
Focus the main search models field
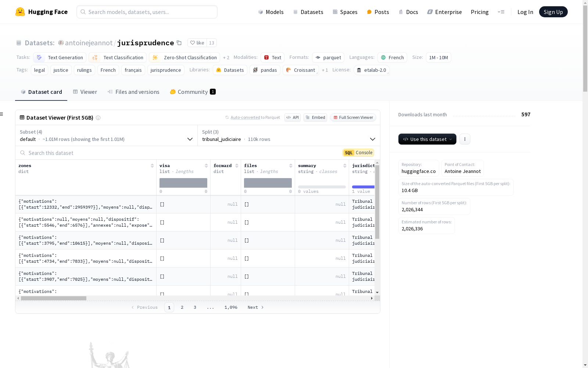(147, 12)
